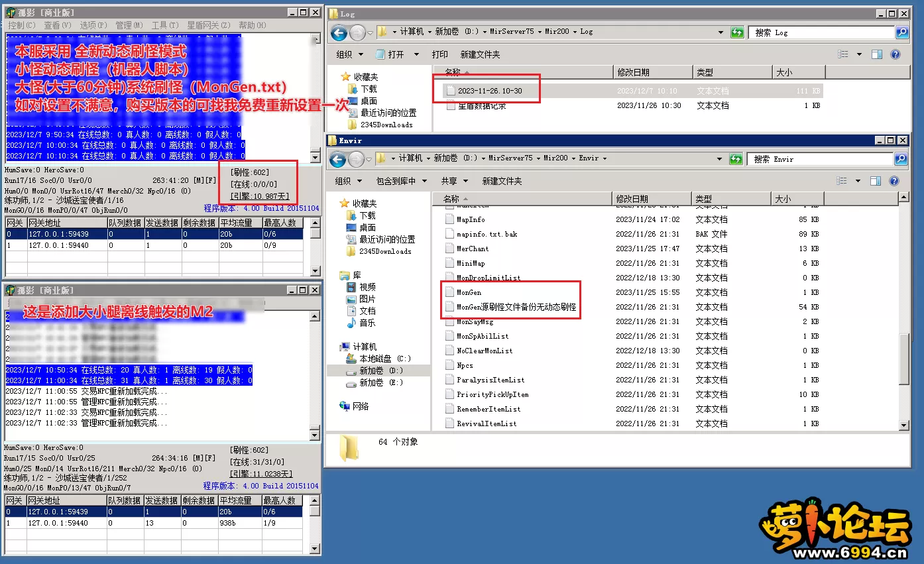Click the green refresh icon in Log window
924x564 pixels.
pos(736,32)
